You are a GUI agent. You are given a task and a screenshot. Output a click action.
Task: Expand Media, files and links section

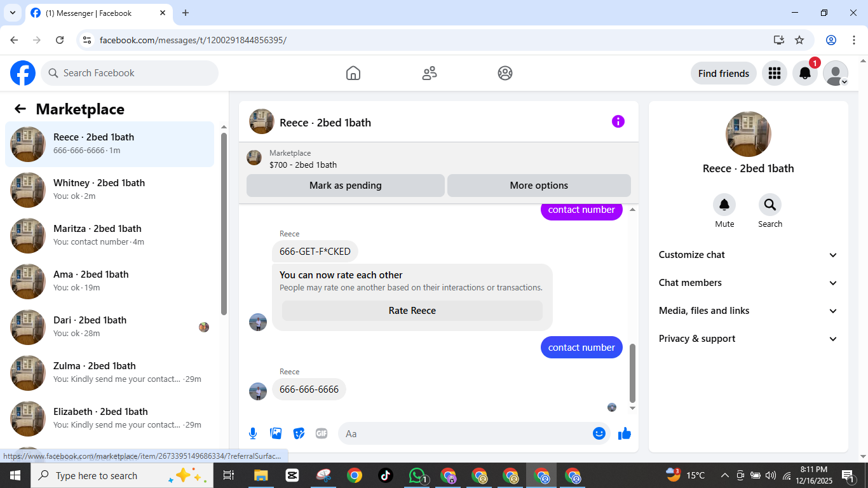point(749,311)
